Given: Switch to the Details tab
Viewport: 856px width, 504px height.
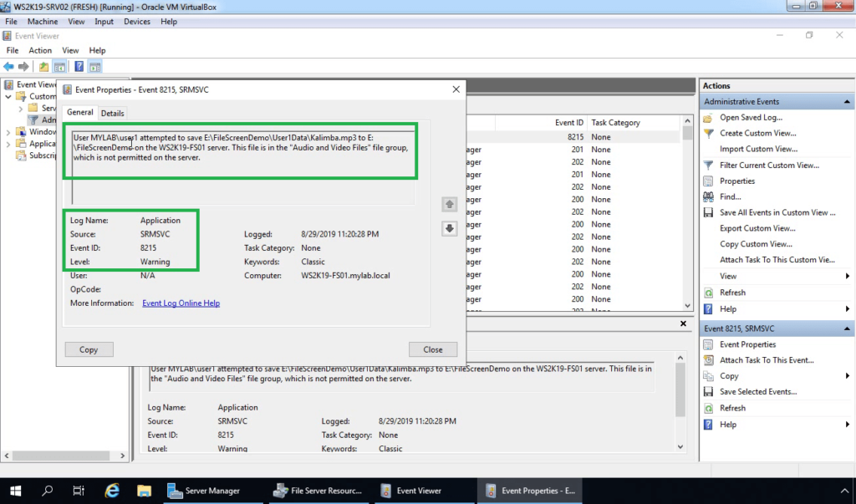Looking at the screenshot, I should coord(113,114).
